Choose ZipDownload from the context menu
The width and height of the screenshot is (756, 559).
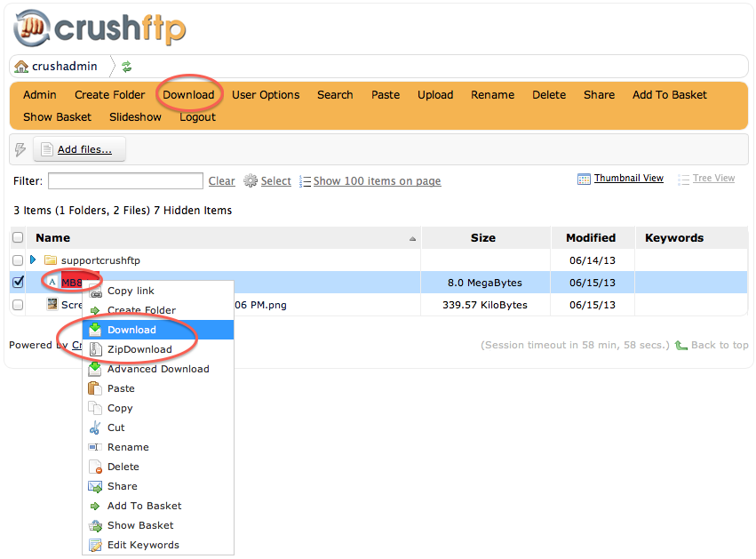coord(158,349)
